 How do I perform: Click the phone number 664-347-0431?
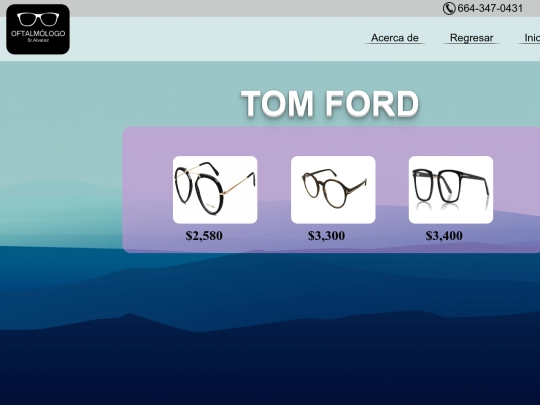[x=490, y=8]
